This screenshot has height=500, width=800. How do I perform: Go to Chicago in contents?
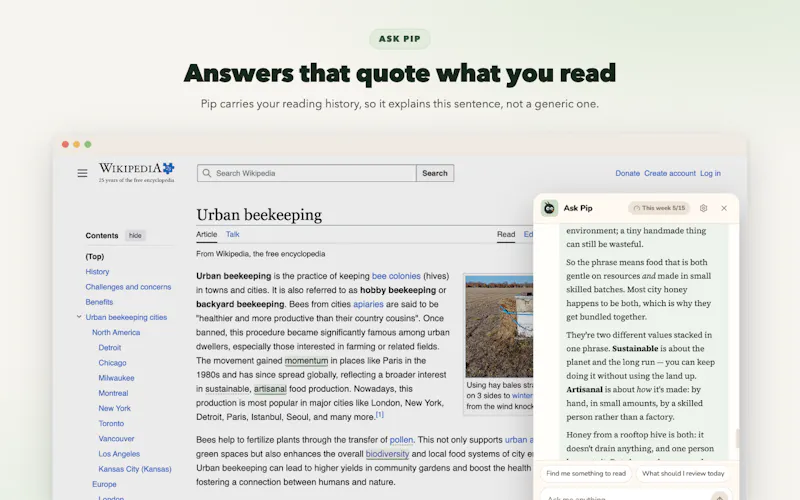112,363
